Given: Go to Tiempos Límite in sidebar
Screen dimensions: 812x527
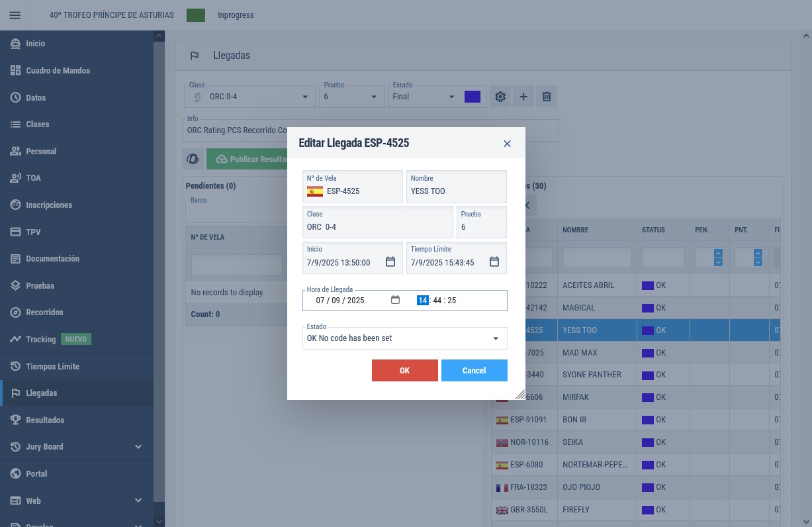Looking at the screenshot, I should [x=52, y=366].
